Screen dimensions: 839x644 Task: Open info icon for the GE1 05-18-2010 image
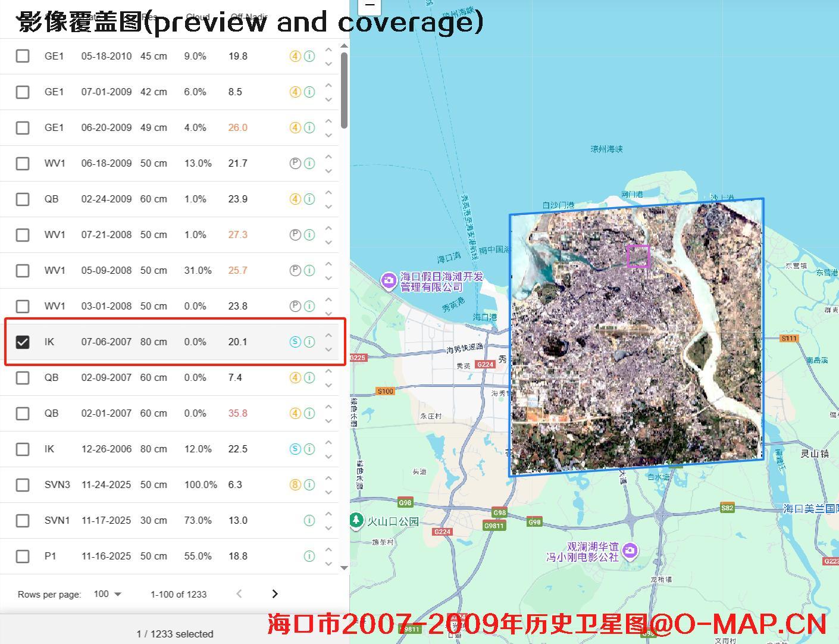[309, 56]
